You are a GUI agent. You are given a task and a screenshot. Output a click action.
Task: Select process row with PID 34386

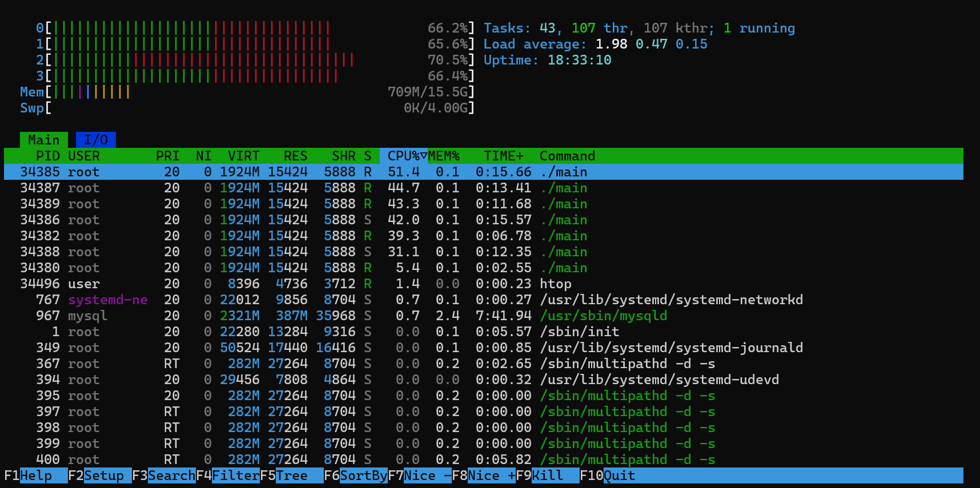[x=484, y=220]
